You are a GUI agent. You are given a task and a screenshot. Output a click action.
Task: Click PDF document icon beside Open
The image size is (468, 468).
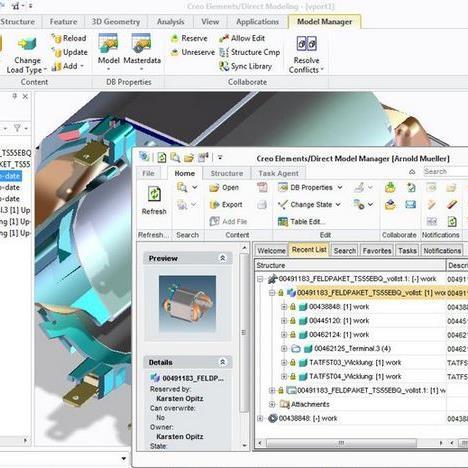262,188
